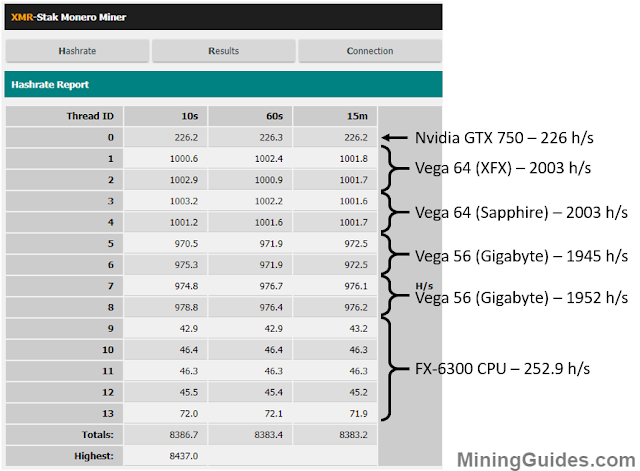Select thread 13 10s value 72.0

(x=189, y=413)
